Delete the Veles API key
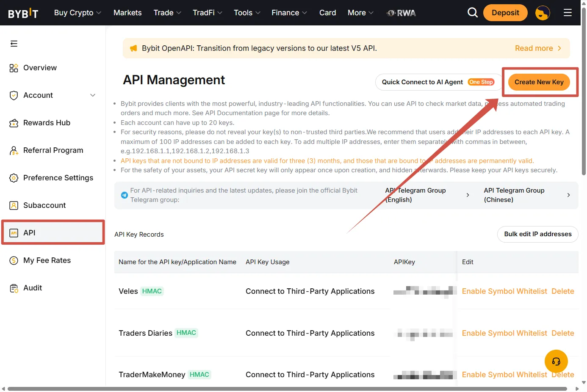The height and width of the screenshot is (392, 587). [x=563, y=291]
